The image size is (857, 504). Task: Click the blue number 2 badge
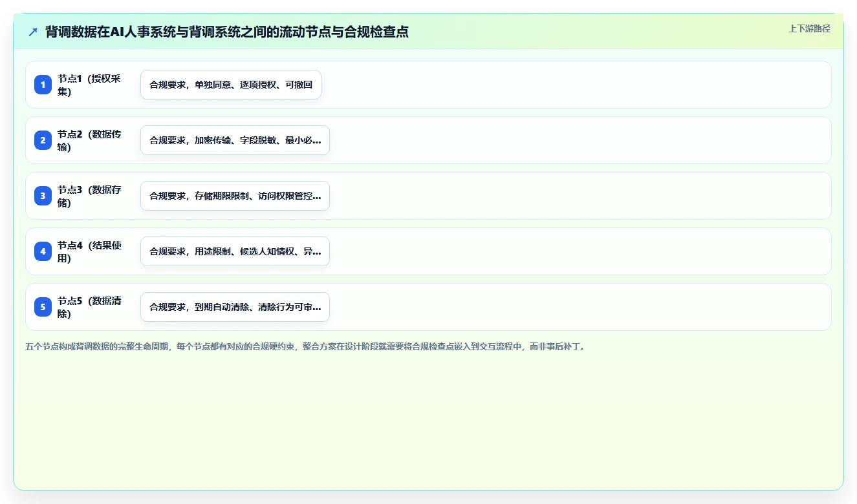(43, 140)
